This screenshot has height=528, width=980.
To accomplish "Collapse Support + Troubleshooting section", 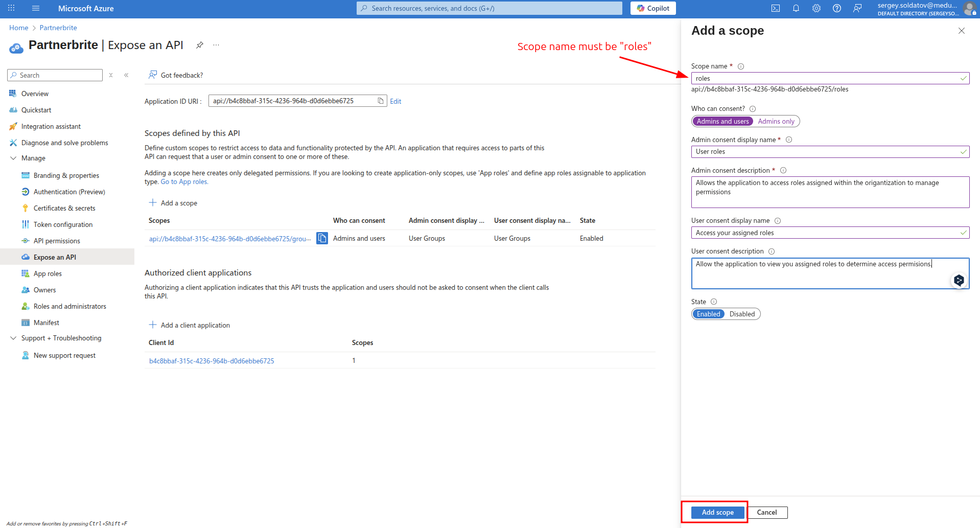I will (x=13, y=338).
